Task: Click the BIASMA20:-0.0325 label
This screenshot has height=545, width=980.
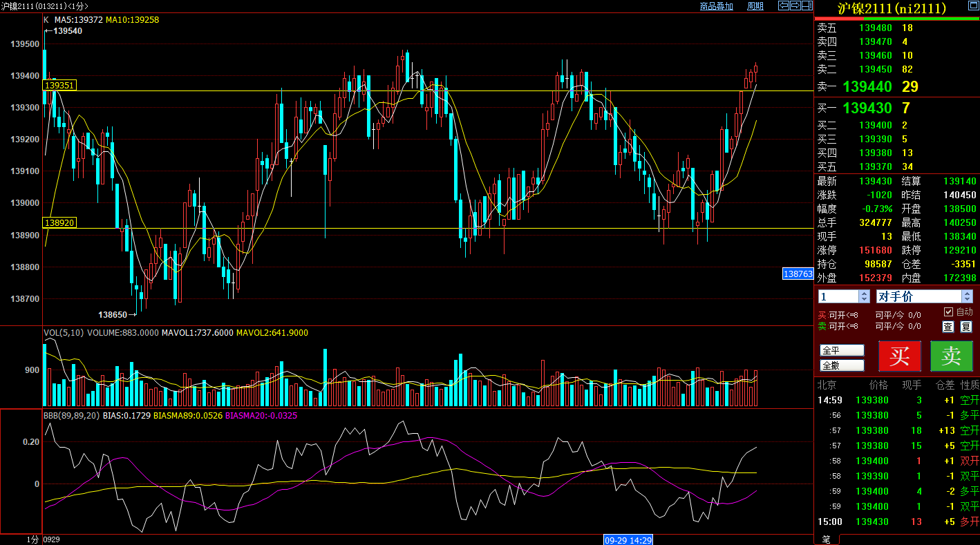Action: (261, 416)
